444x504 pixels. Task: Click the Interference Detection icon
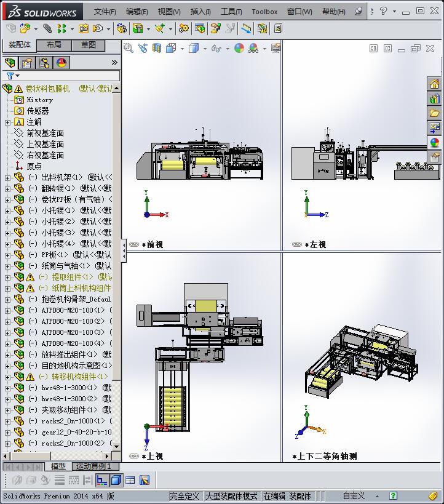[262, 28]
